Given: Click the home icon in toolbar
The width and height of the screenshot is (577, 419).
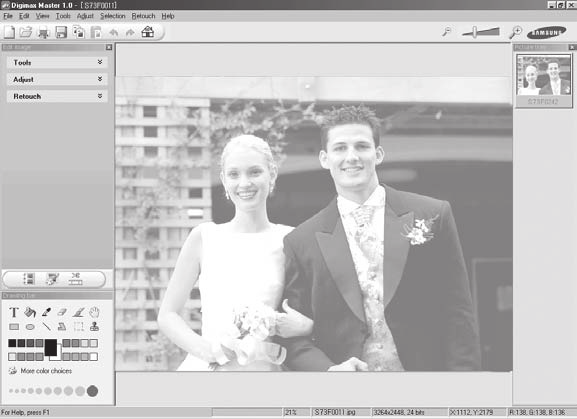Looking at the screenshot, I should [x=148, y=32].
